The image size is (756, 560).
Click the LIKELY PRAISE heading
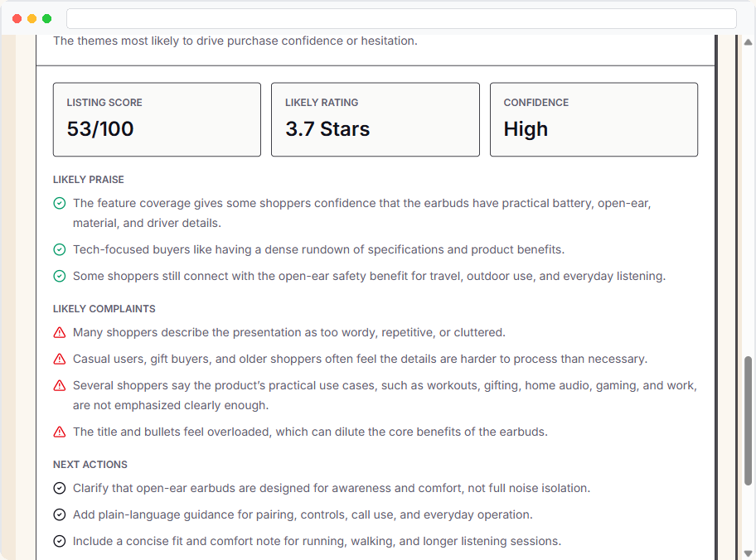point(88,180)
